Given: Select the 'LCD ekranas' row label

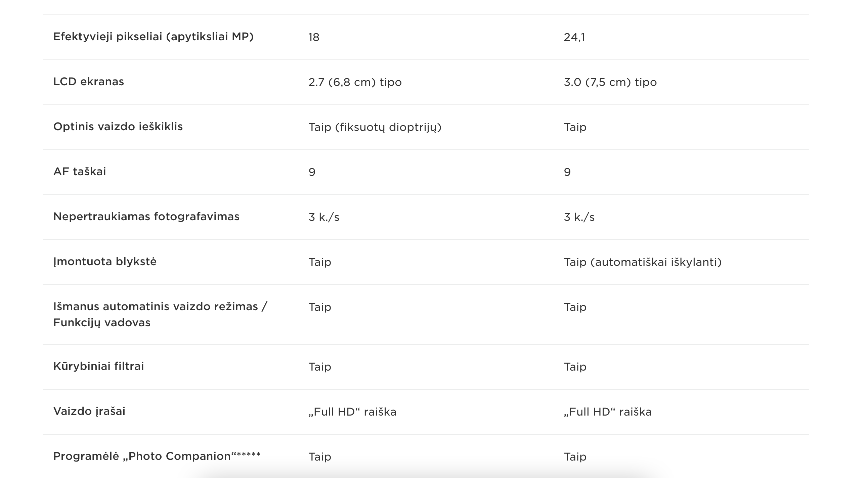Looking at the screenshot, I should tap(89, 82).
